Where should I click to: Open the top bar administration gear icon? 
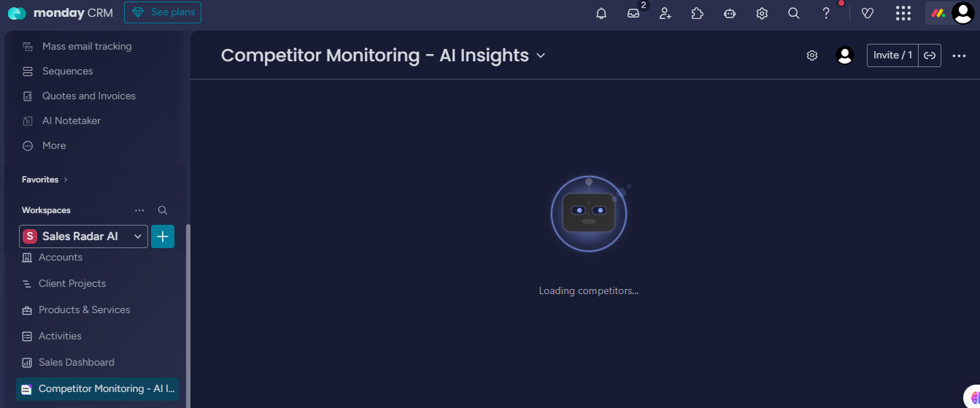762,13
